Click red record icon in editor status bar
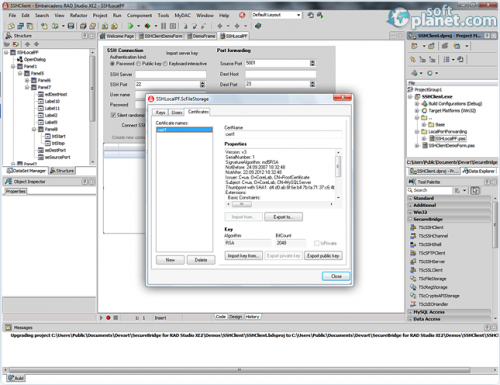The height and width of the screenshot is (385, 500). [108, 318]
